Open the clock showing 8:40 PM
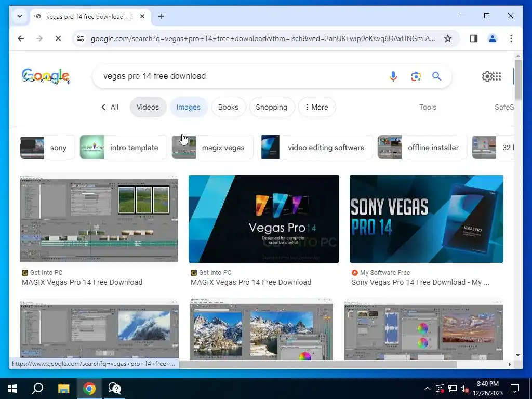Screen dimensions: 532x399 488,389
